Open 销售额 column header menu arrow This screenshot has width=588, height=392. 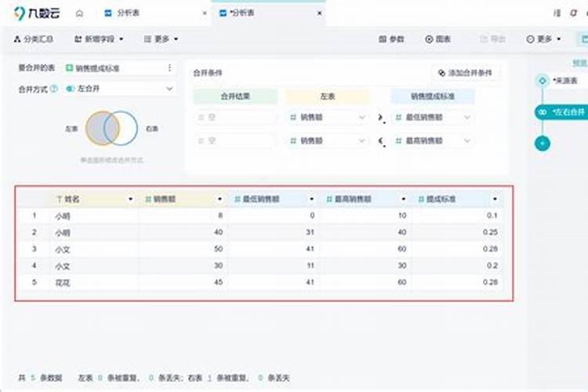pos(220,199)
